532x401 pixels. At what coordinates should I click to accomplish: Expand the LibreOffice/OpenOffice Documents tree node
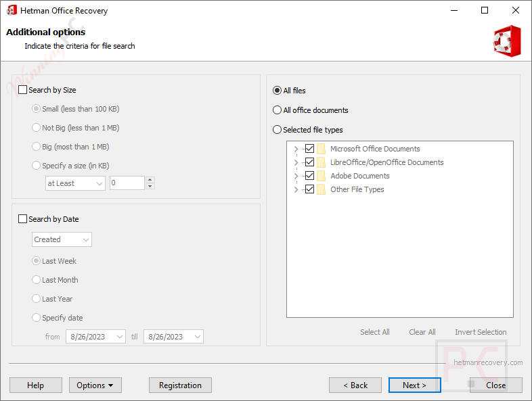click(296, 162)
